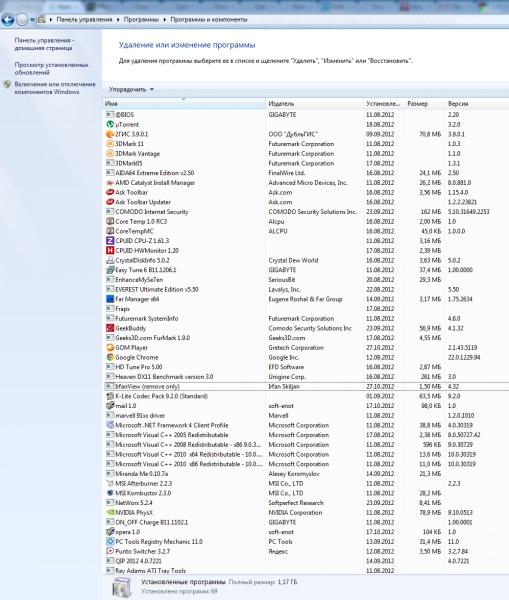Screen dimensions: 509x600
Task: Click the 3DMark Vantage icon
Action: [110, 153]
